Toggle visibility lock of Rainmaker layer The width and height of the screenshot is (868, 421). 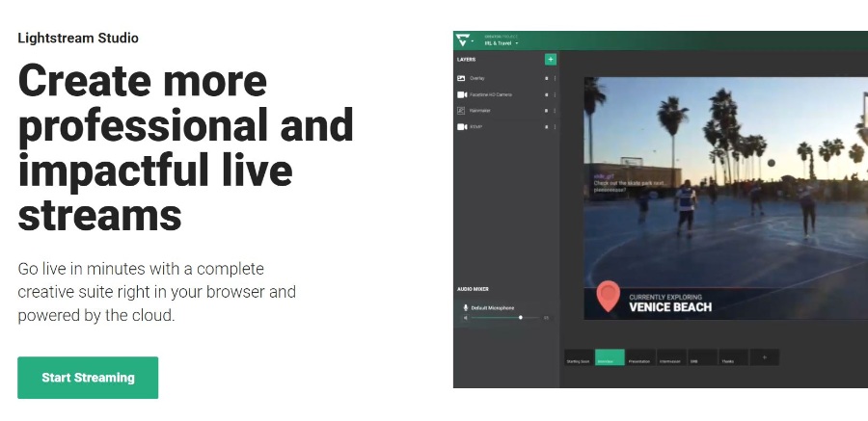point(547,111)
